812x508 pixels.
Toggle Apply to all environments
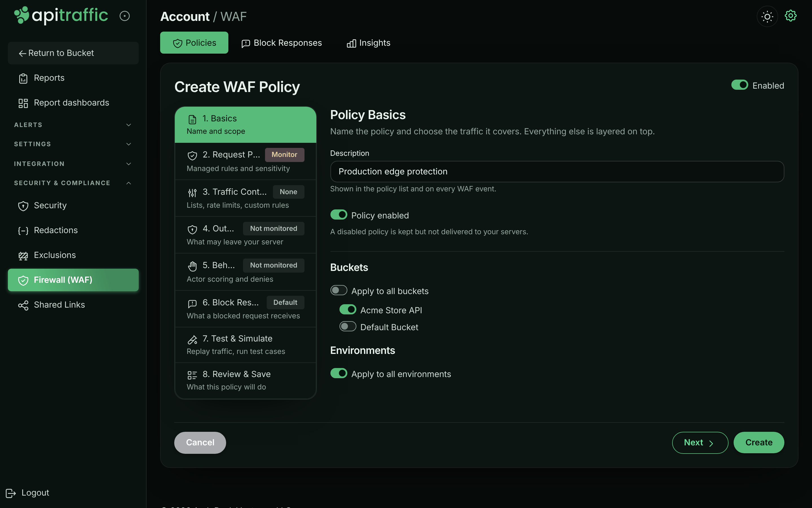point(339,373)
